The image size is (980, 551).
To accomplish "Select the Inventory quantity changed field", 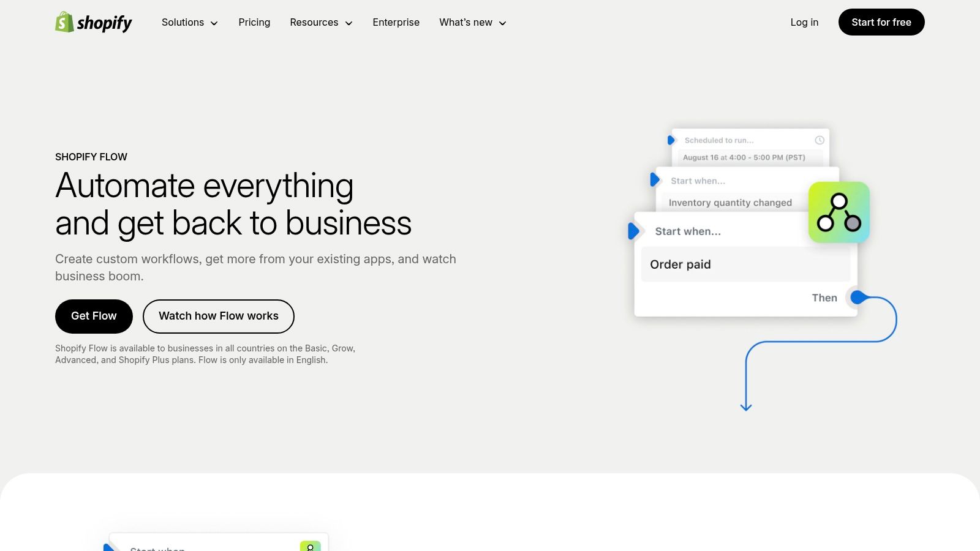I will tap(735, 203).
